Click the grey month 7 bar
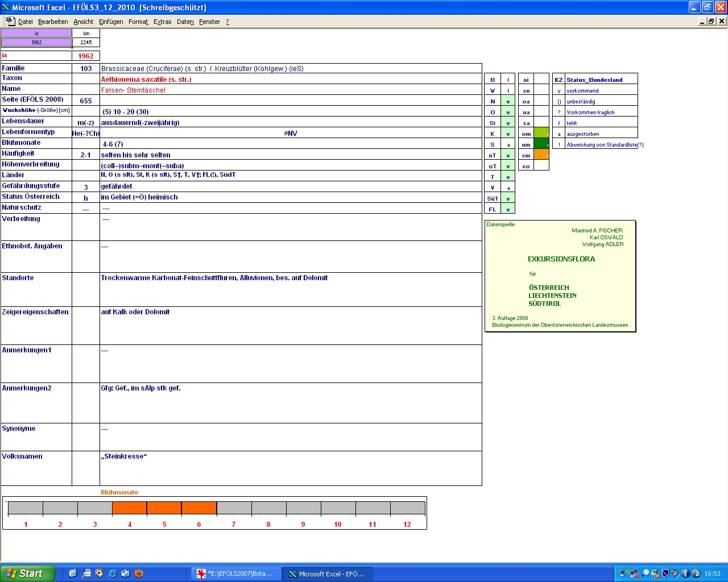The height and width of the screenshot is (582, 728). pyautogui.click(x=234, y=508)
